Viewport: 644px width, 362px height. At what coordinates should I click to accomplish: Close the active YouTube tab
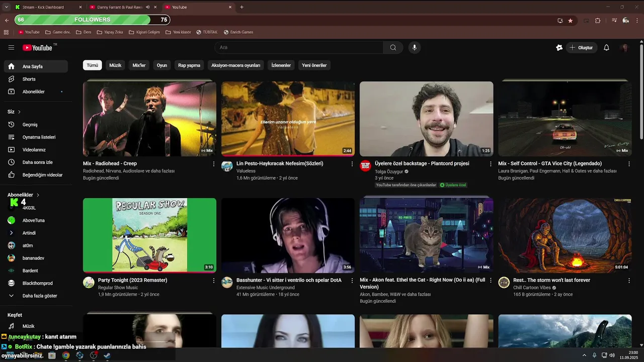[230, 7]
